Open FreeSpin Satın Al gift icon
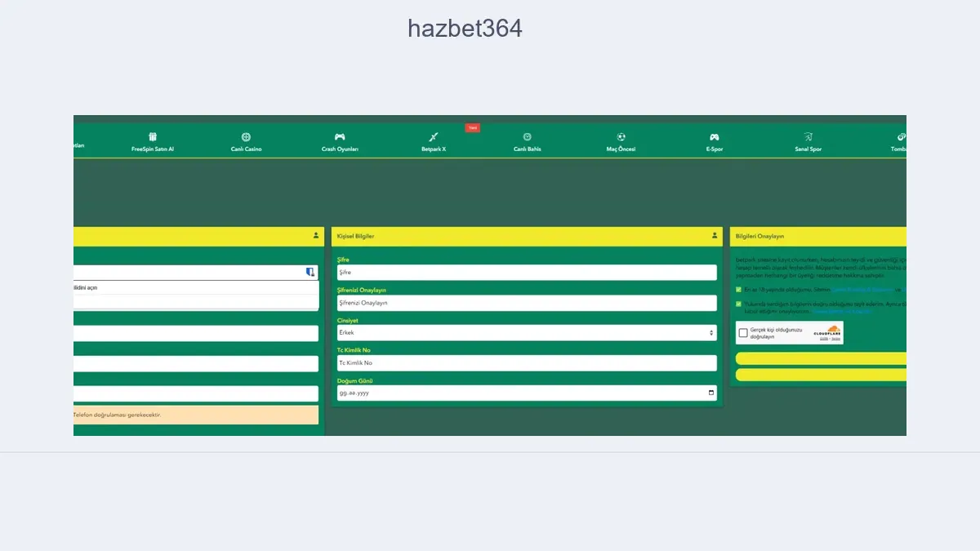 pos(153,137)
